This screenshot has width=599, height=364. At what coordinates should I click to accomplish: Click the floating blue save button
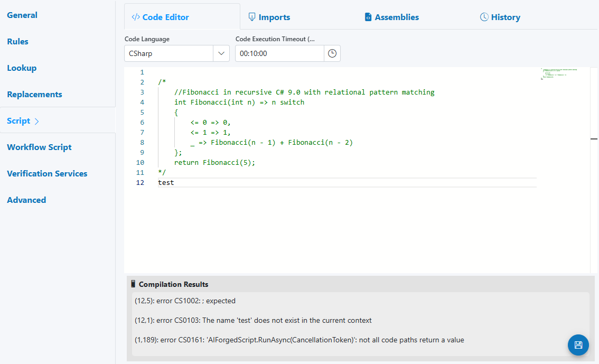[x=578, y=345]
